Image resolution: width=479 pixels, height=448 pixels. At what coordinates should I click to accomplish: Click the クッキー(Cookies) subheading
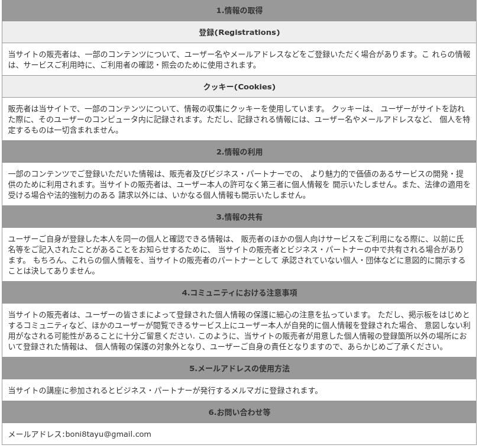point(239,87)
